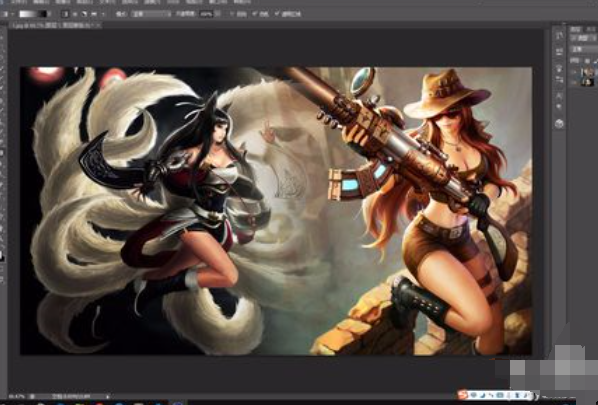This screenshot has width=598, height=405.
Task: Select the Radial Gradient style icon
Action: coord(75,14)
